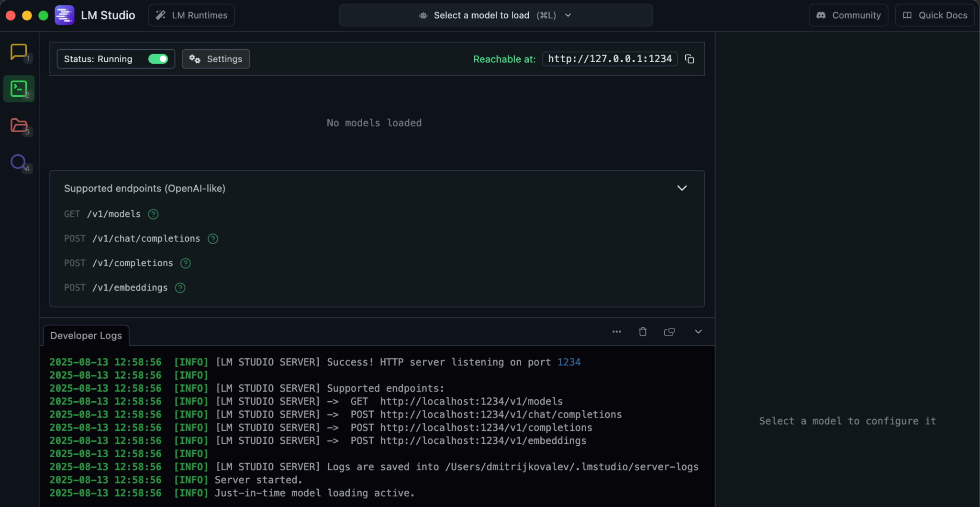Collapse the Supported endpoints section
Image resolution: width=980 pixels, height=507 pixels.
pyautogui.click(x=681, y=188)
